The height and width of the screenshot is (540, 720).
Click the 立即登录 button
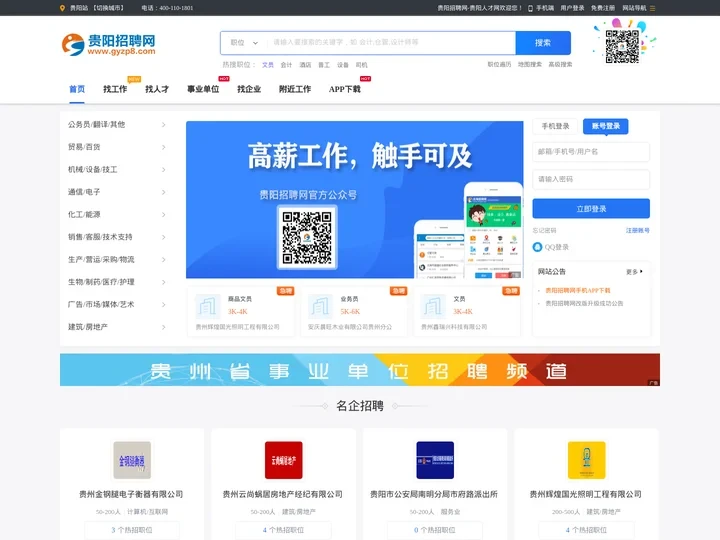pos(591,209)
